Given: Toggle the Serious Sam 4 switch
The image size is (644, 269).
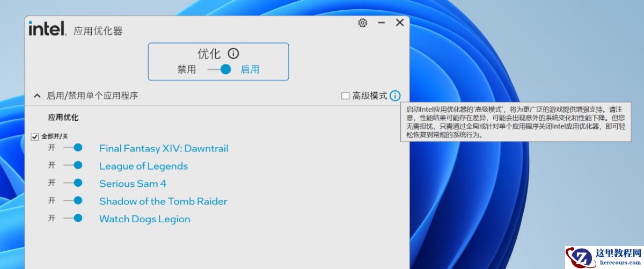Looking at the screenshot, I should click(x=72, y=183).
